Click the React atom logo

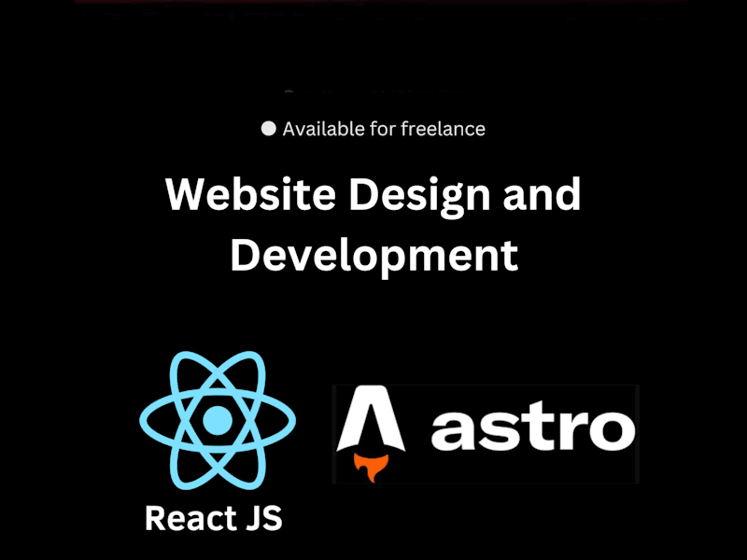(218, 421)
